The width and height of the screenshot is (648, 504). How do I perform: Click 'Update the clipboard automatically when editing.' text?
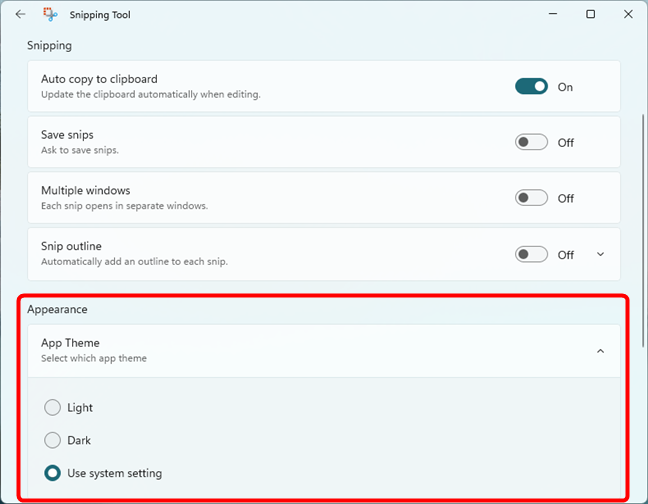pos(151,94)
